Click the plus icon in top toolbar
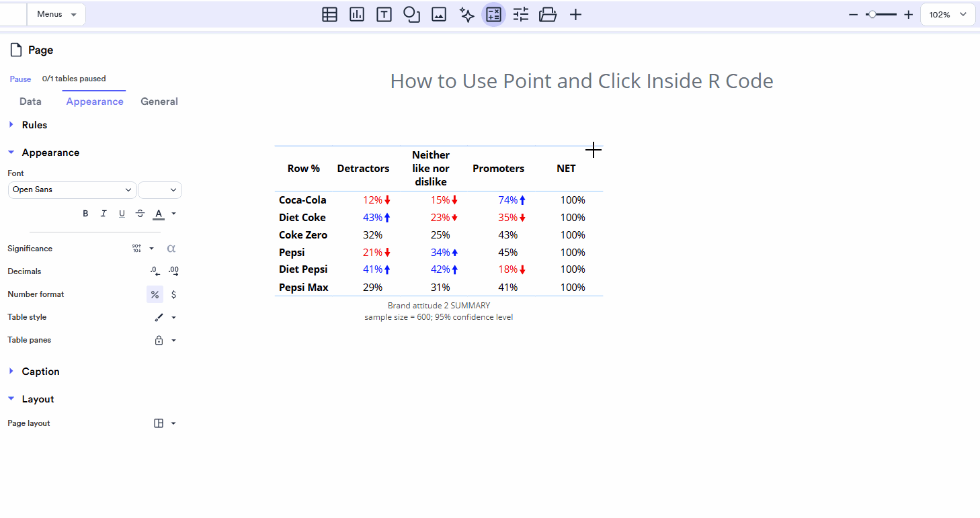Viewport: 980px width, 518px height. 575,14
